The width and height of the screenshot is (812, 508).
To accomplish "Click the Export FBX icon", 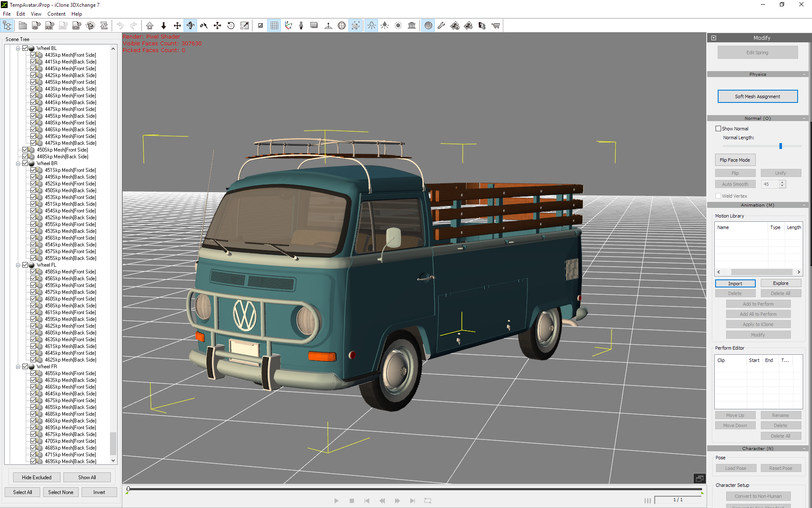I will tap(49, 26).
